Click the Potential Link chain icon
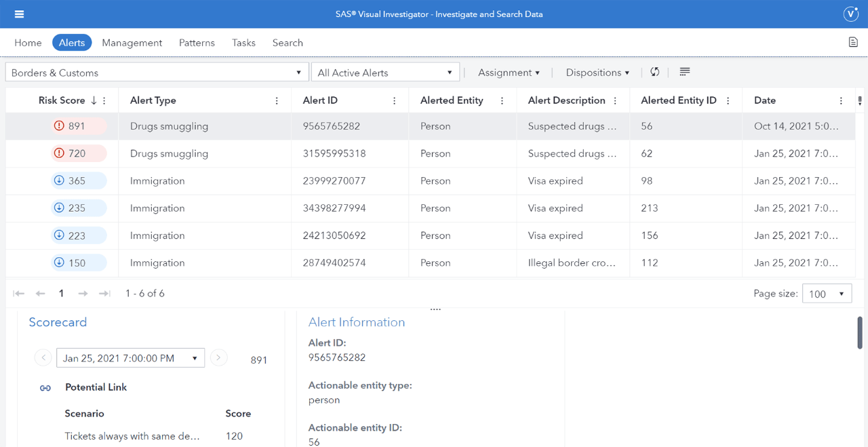868x447 pixels. [44, 387]
